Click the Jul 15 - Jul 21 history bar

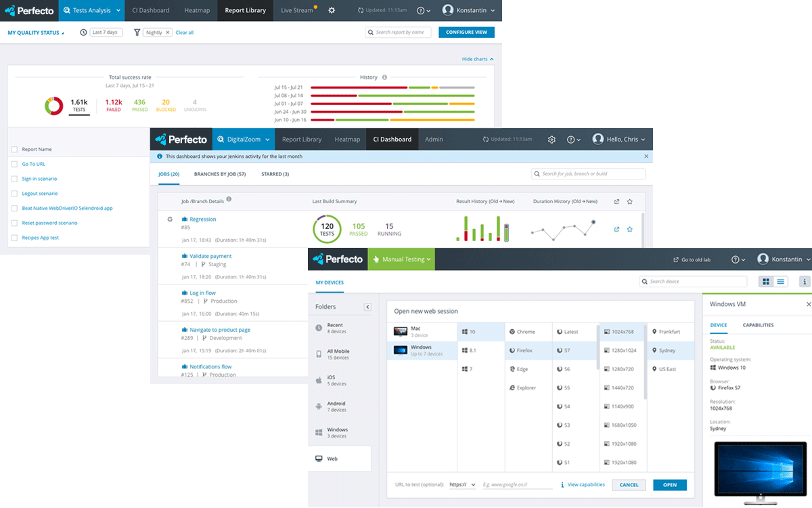click(392, 87)
